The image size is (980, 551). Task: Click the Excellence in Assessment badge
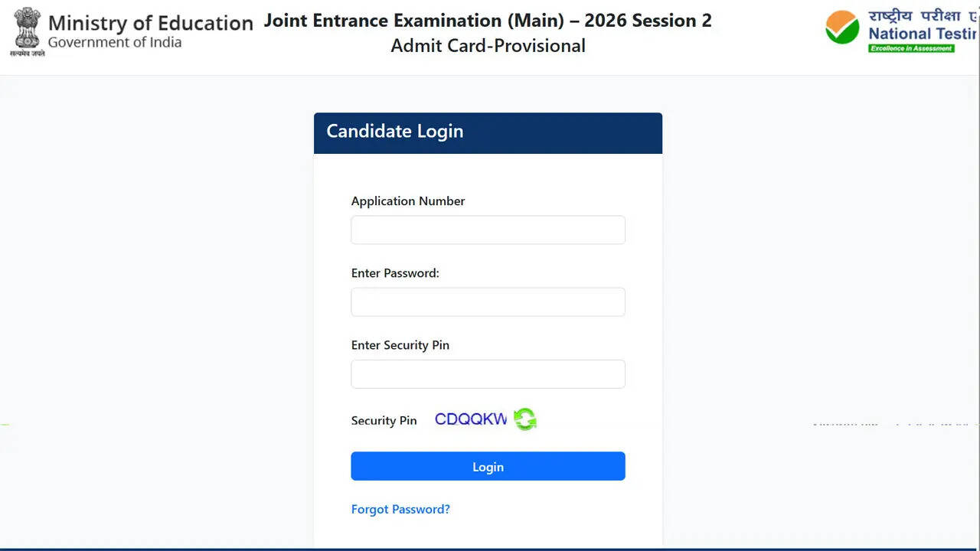[913, 47]
